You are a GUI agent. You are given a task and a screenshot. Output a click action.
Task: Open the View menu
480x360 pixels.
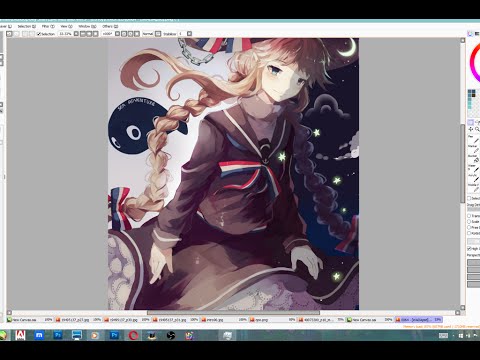[66, 26]
